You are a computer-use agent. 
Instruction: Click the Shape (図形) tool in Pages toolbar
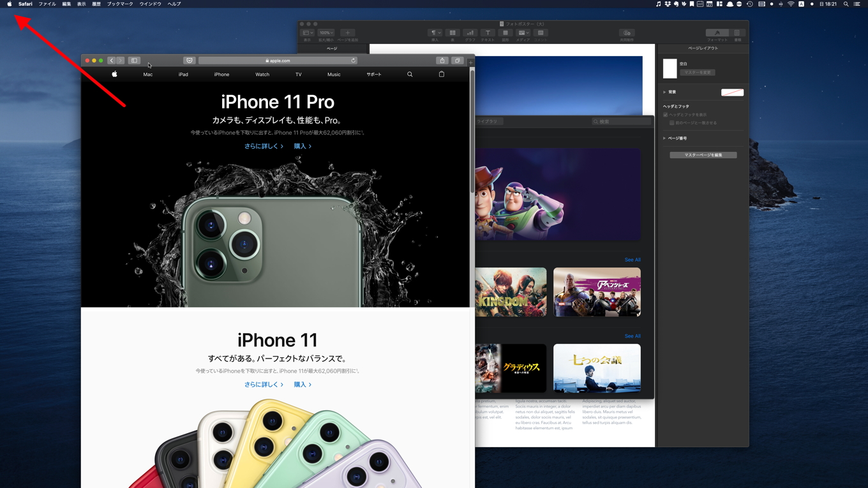coord(505,33)
